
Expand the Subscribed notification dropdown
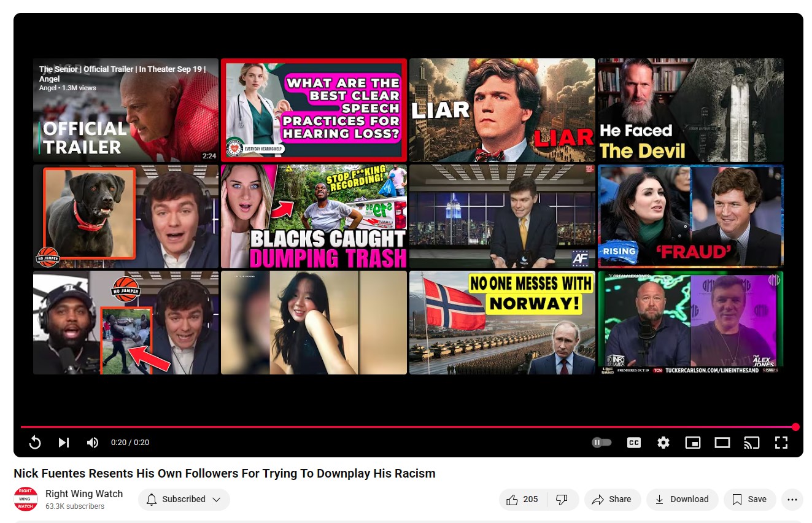(184, 500)
